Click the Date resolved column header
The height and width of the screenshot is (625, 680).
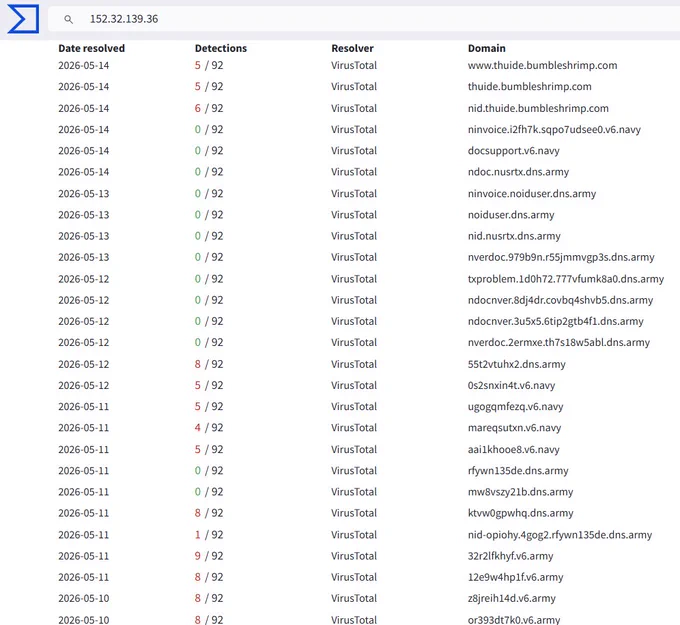point(92,48)
